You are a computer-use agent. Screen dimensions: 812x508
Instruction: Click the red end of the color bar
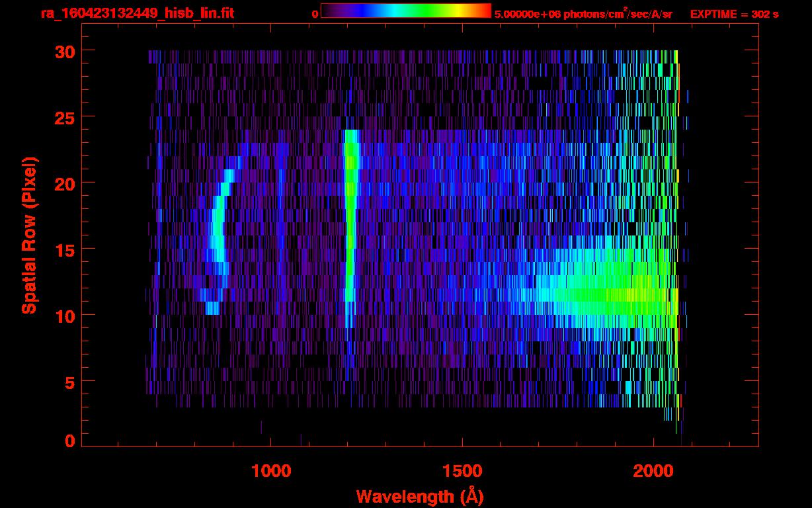tap(484, 11)
